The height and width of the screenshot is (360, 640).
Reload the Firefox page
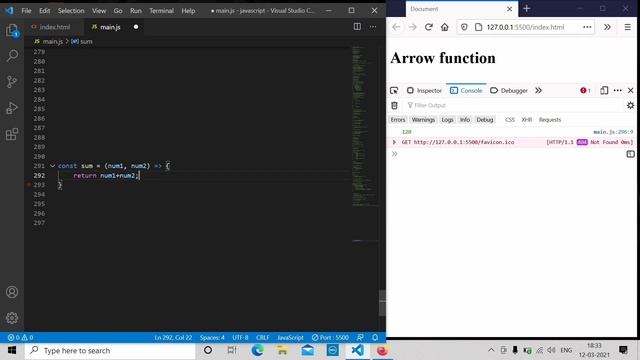(x=428, y=27)
